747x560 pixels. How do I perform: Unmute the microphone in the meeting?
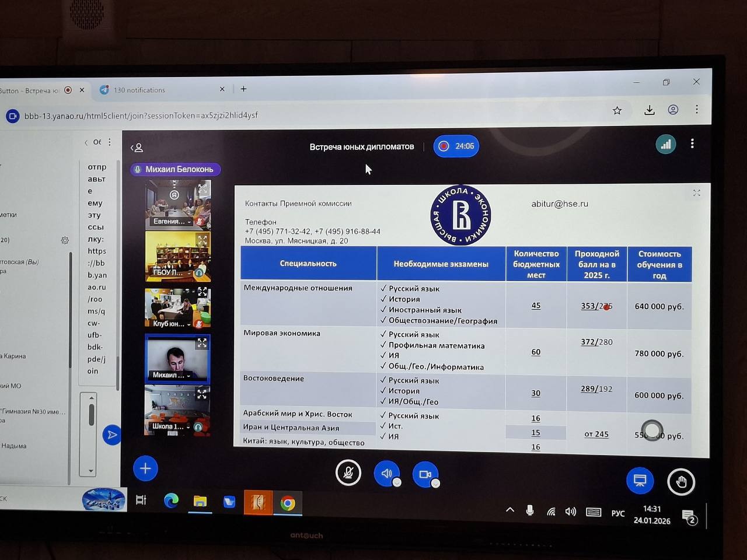(x=348, y=473)
